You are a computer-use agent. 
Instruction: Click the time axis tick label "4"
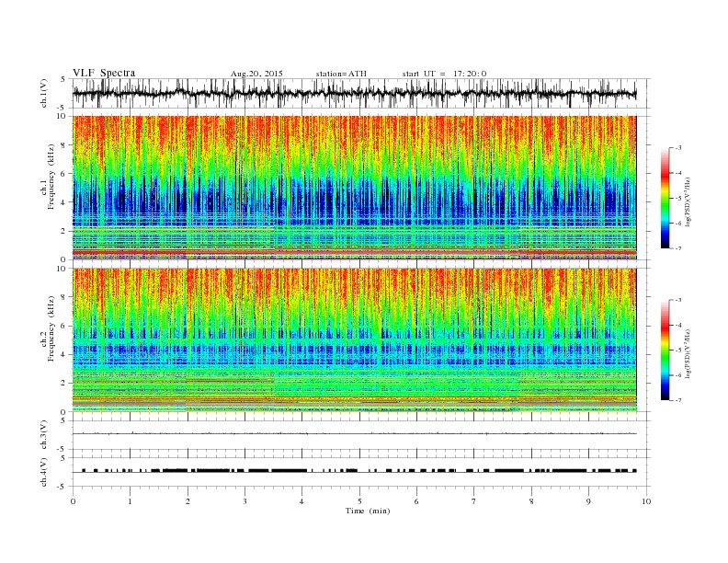[302, 501]
